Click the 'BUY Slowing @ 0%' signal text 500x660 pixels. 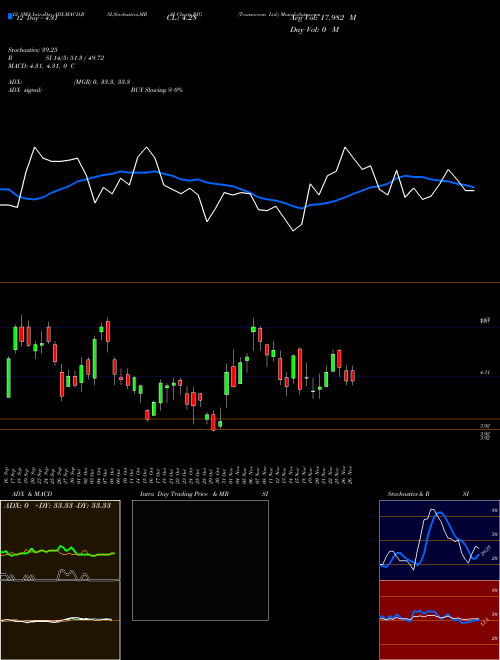[x=157, y=90]
